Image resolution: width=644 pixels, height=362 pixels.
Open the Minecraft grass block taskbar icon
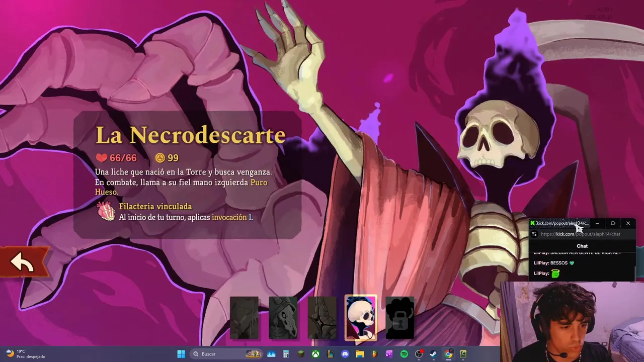click(x=301, y=354)
